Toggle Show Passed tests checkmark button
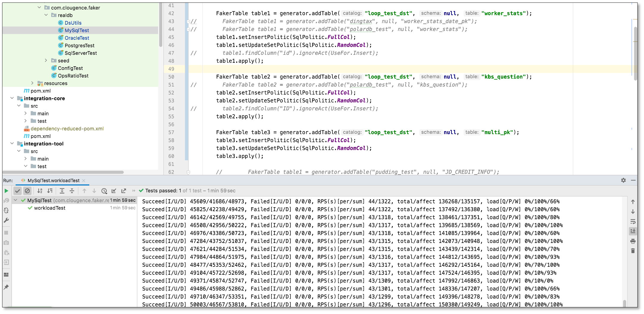This screenshot has height=314, width=644. pos(18,191)
